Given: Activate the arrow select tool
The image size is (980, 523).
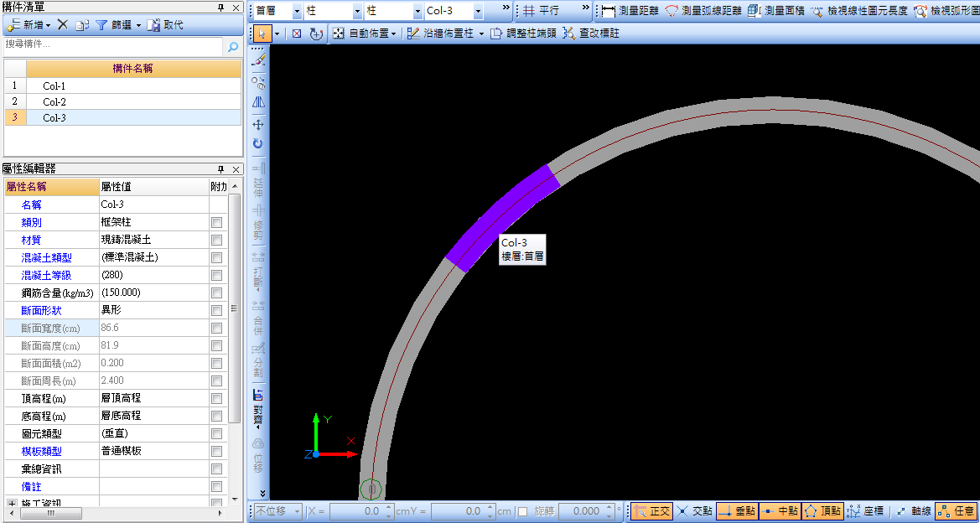Looking at the screenshot, I should coord(263,34).
